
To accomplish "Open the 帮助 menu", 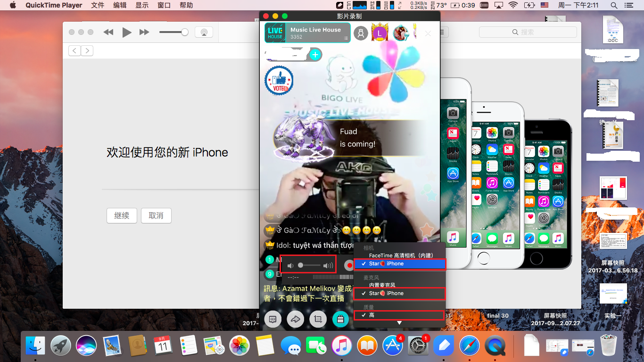I will (186, 5).
